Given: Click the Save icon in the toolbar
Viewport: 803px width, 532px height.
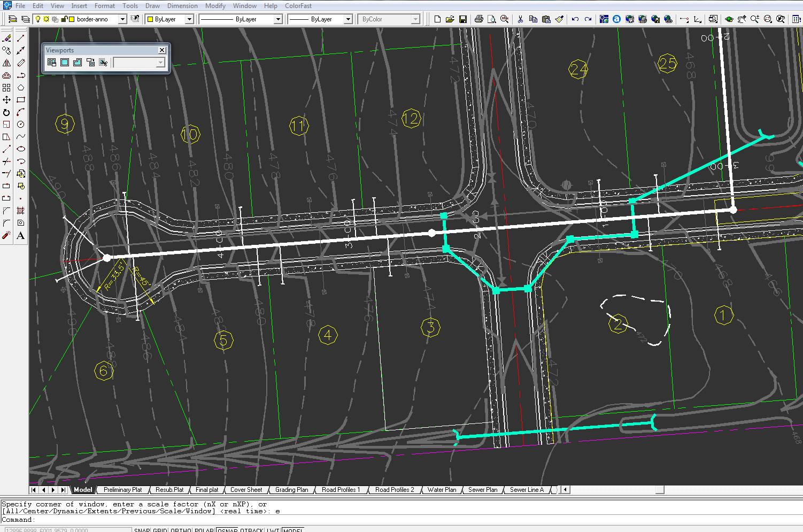Looking at the screenshot, I should (463, 19).
